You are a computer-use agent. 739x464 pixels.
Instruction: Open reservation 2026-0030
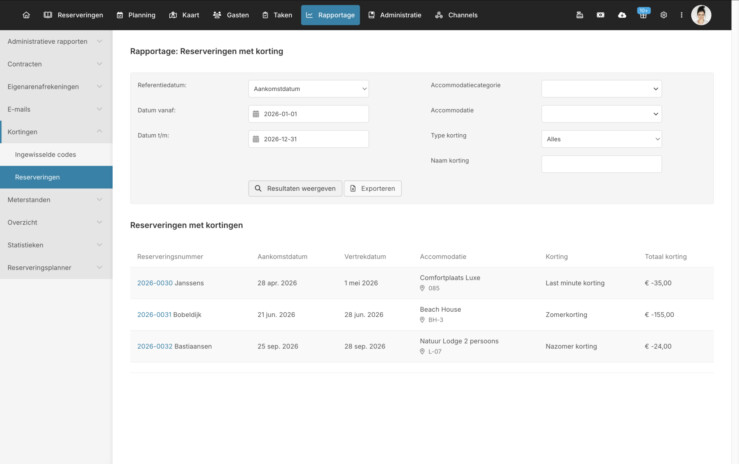click(x=155, y=283)
